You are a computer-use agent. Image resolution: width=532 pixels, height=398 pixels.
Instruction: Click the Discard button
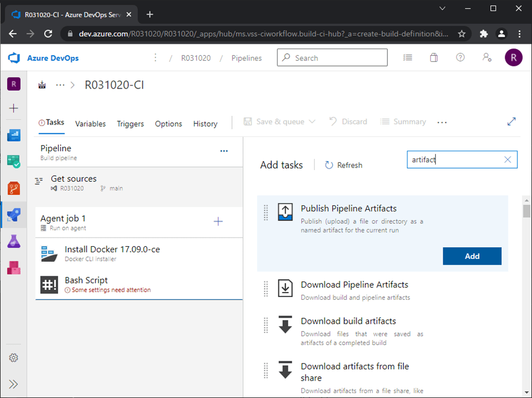click(x=348, y=121)
